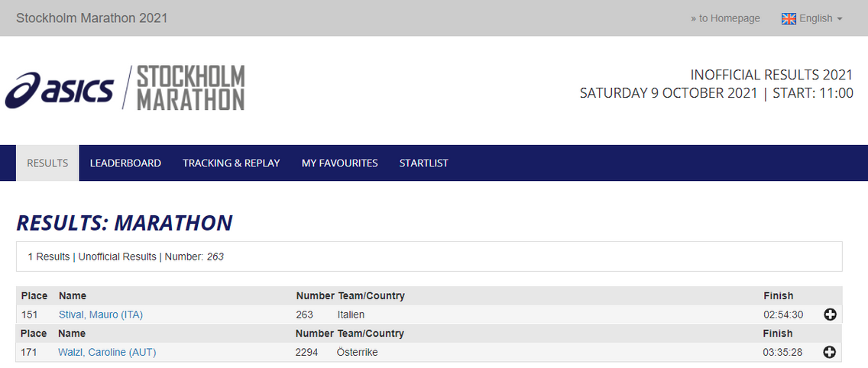The height and width of the screenshot is (368, 868).
Task: Open Stival, Mauro (ITA) runner link
Action: [x=101, y=315]
